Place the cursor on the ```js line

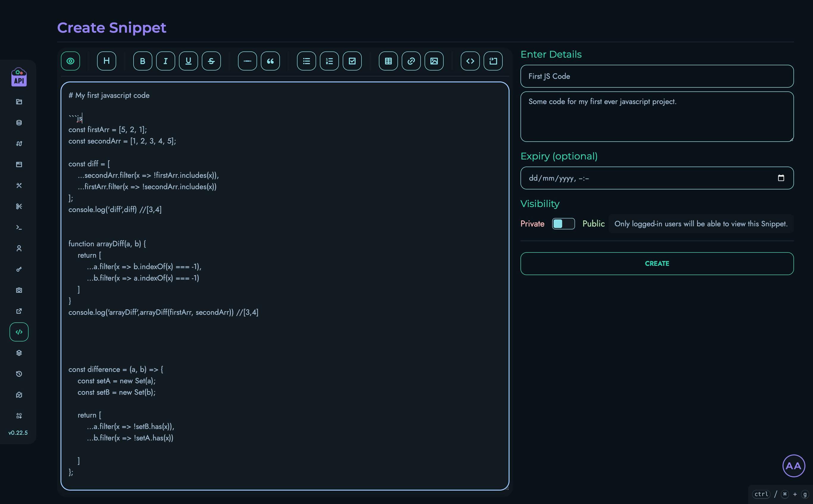[75, 118]
